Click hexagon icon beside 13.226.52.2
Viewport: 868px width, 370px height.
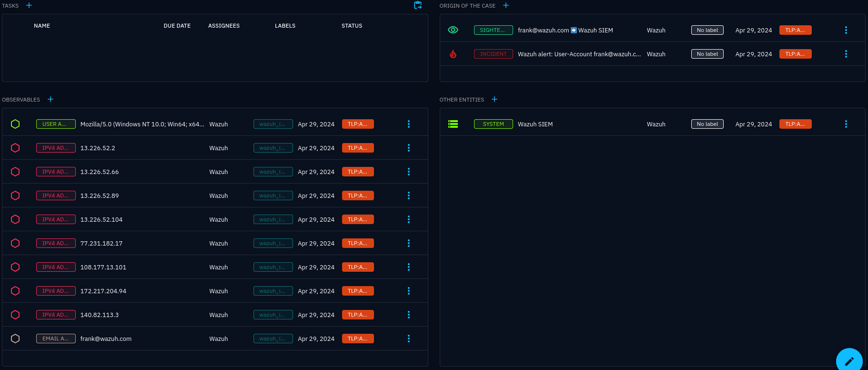click(15, 148)
